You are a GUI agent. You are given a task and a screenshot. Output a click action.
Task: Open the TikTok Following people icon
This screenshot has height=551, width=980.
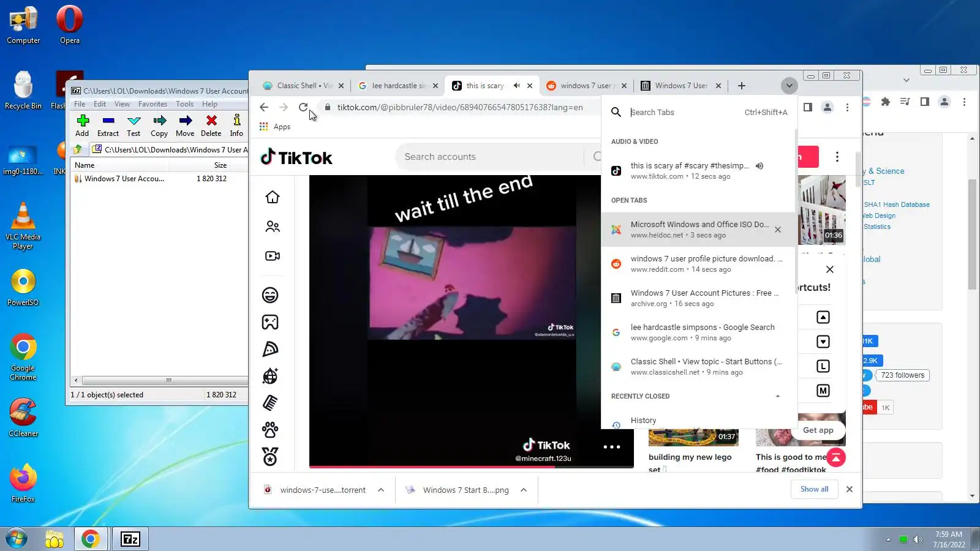click(273, 227)
